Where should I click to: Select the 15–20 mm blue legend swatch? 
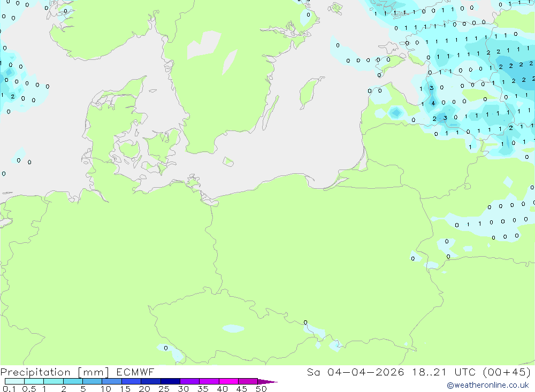pos(131,381)
